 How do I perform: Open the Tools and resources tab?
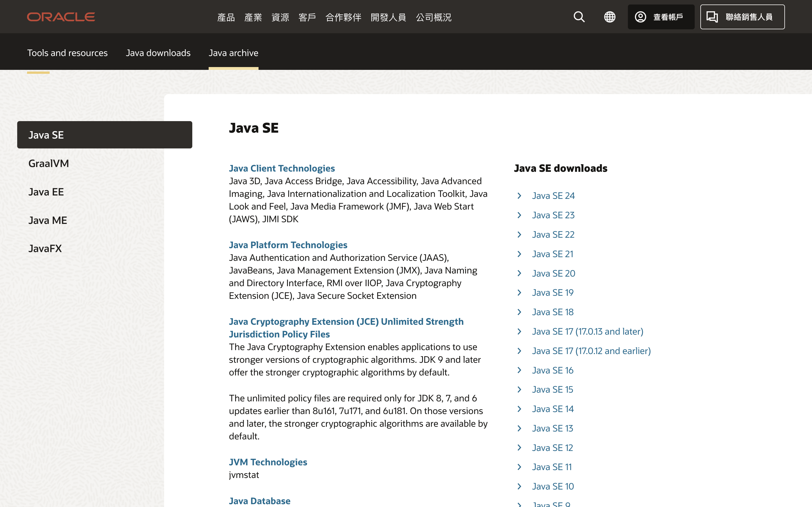click(67, 53)
